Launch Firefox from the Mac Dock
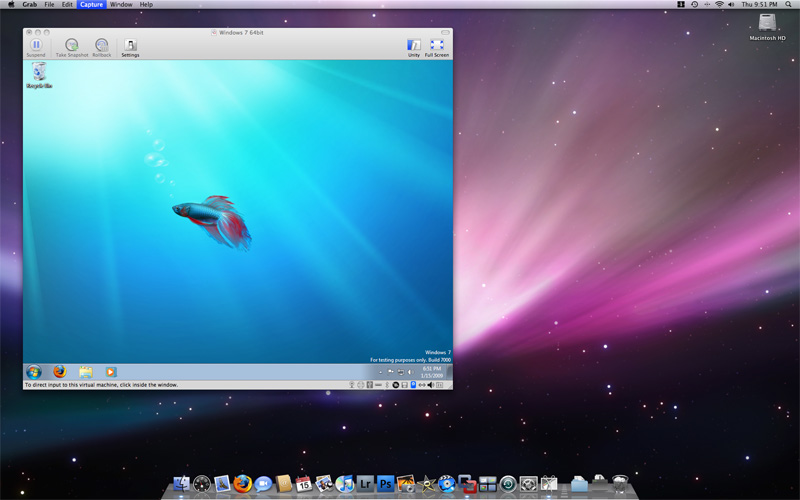The width and height of the screenshot is (800, 500). 242,484
